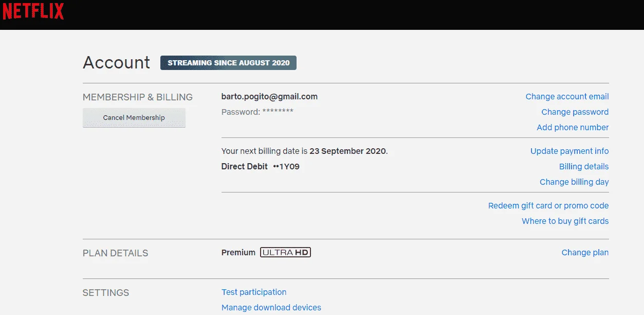Click the Netflix logo
Image resolution: width=644 pixels, height=315 pixels.
coord(33,11)
